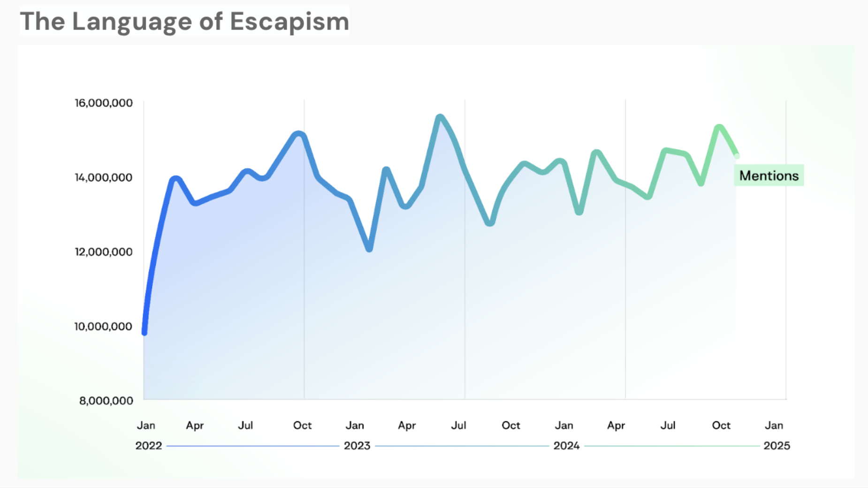The height and width of the screenshot is (488, 868).
Task: Click the Jan month label directly above 2022
Action: pos(146,426)
